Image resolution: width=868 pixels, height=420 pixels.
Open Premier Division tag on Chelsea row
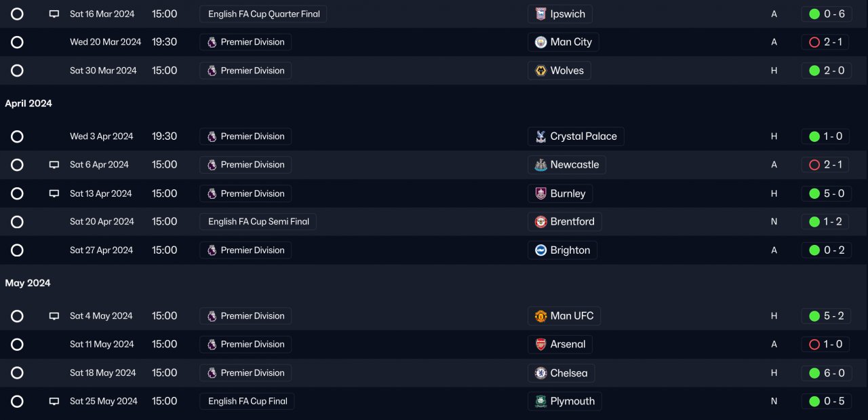tap(245, 373)
